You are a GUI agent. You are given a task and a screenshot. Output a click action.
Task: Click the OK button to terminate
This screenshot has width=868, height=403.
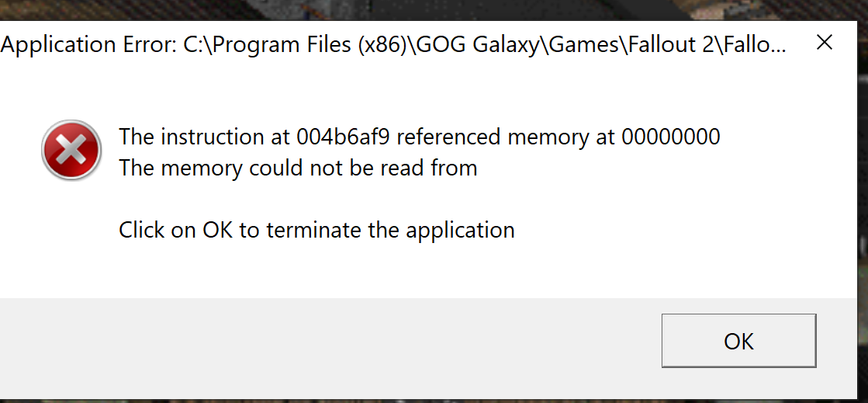coord(738,341)
